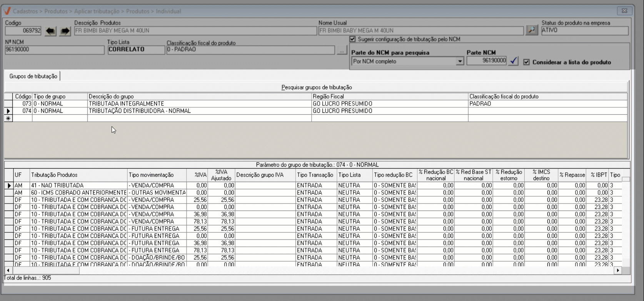The height and width of the screenshot is (301, 644).
Task: Click the previous product left arrow icon
Action: pos(50,31)
